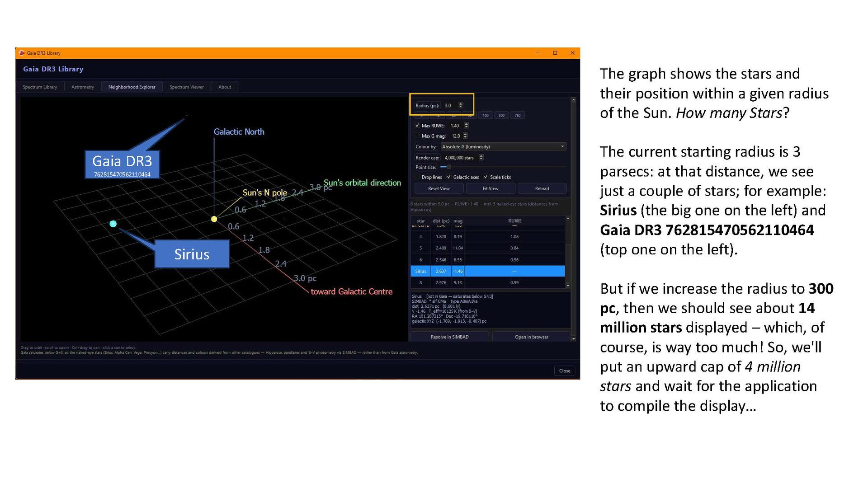This screenshot has width=868, height=488.
Task: Click the Render cap 4,000,000 stars field
Action: pyautogui.click(x=461, y=157)
